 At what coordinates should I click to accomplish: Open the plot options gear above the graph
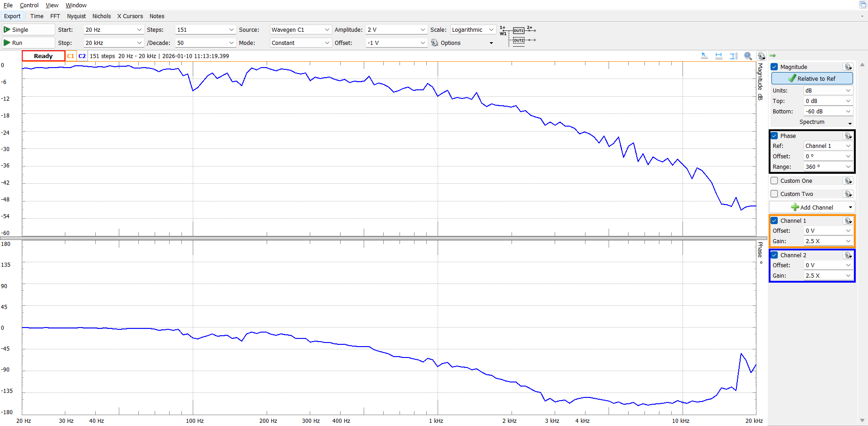coord(761,56)
